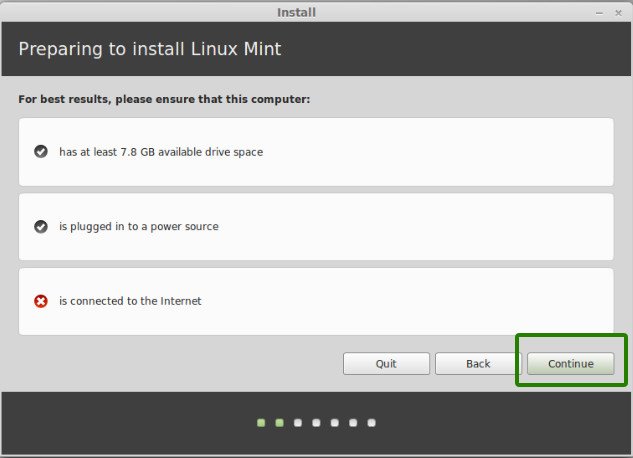The image size is (633, 458).
Task: Quit the Linux Mint installer
Action: (386, 364)
